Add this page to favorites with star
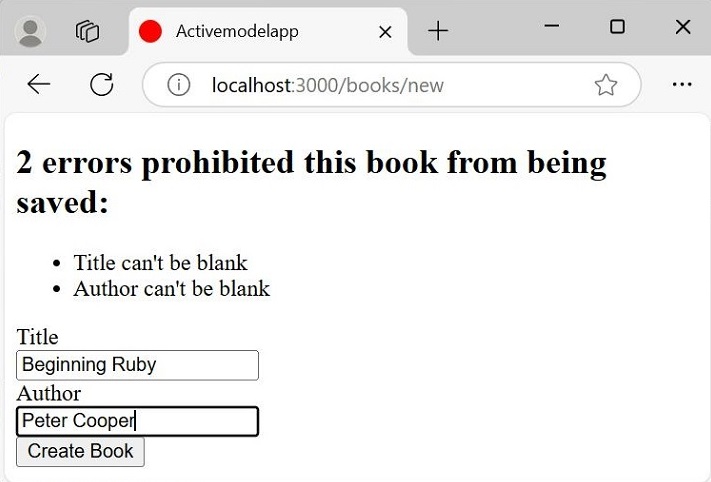711x482 pixels. (606, 85)
